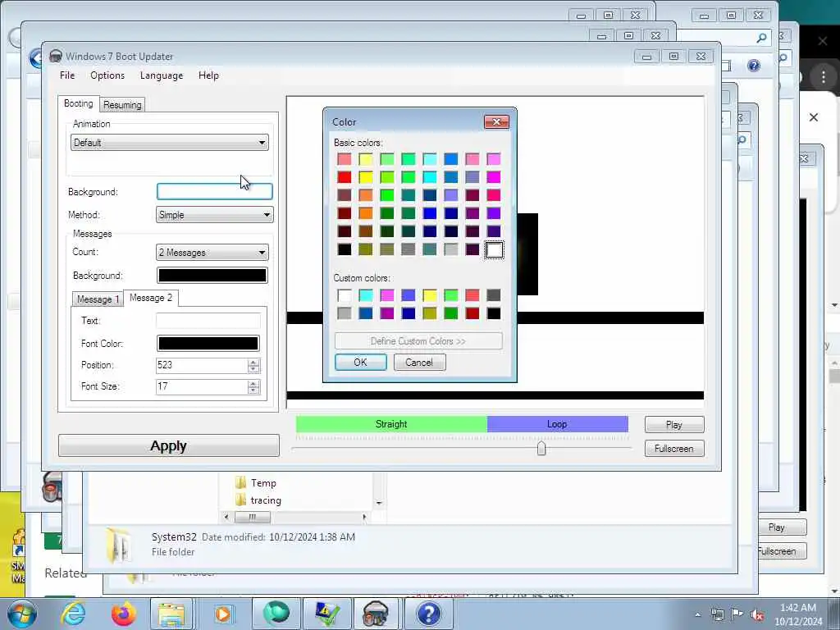Select the pure red basic color swatch
Image resolution: width=840 pixels, height=630 pixels.
345,177
